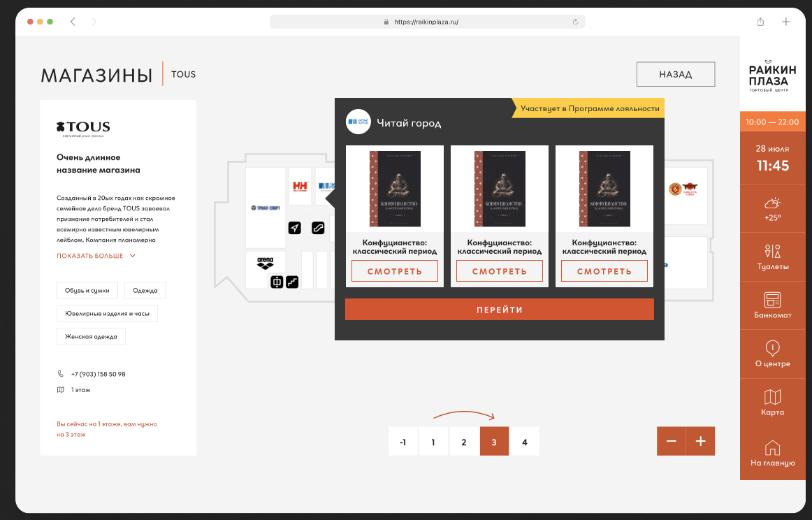Select the Одежда category tag
The width and height of the screenshot is (812, 520).
(145, 291)
